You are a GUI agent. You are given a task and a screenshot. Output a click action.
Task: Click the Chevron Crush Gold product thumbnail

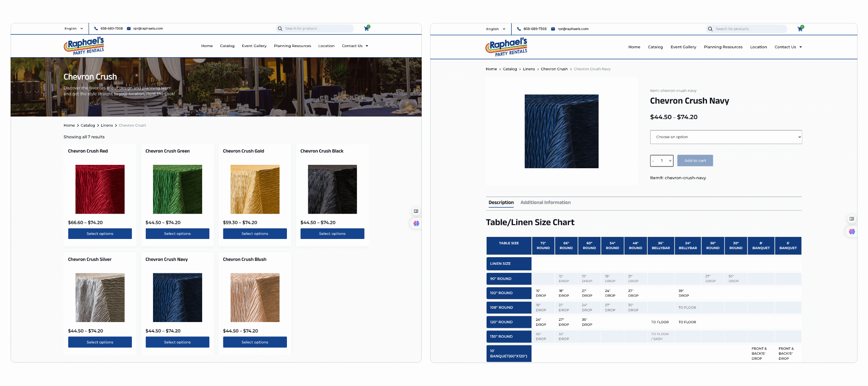click(255, 189)
